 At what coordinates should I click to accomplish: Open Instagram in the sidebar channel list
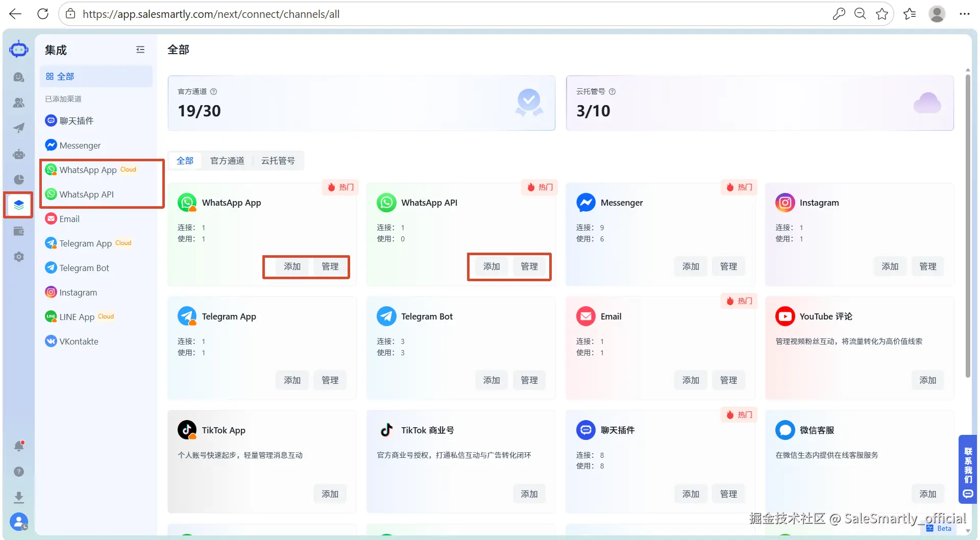pos(96,292)
